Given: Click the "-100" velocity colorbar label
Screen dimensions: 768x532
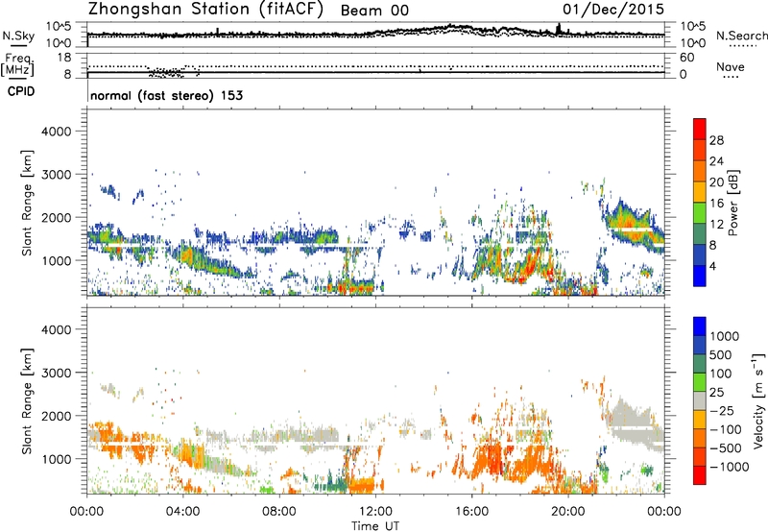Looking at the screenshot, I should click(726, 429).
